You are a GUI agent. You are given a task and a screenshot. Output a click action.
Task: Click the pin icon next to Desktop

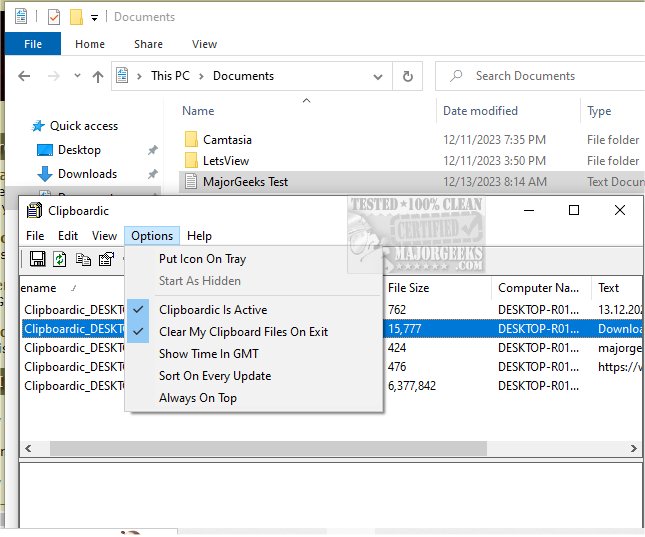tap(153, 150)
